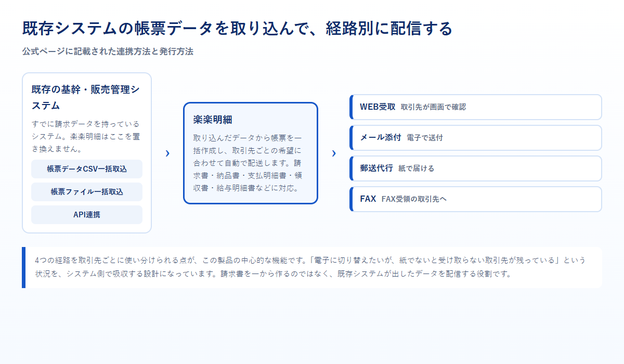Click the text 取引先が画面で確認
Image resolution: width=624 pixels, height=364 pixels.
pyautogui.click(x=433, y=107)
